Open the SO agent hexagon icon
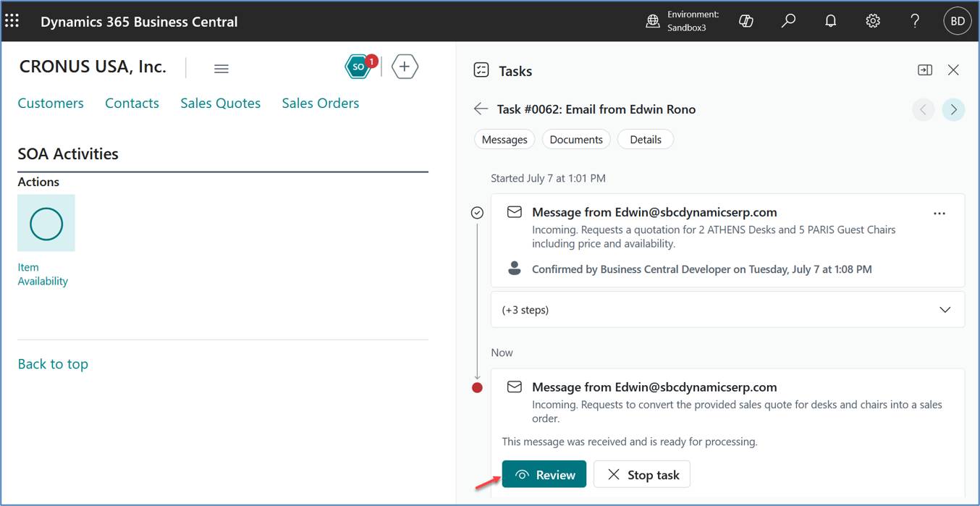This screenshot has width=980, height=506. (x=360, y=67)
